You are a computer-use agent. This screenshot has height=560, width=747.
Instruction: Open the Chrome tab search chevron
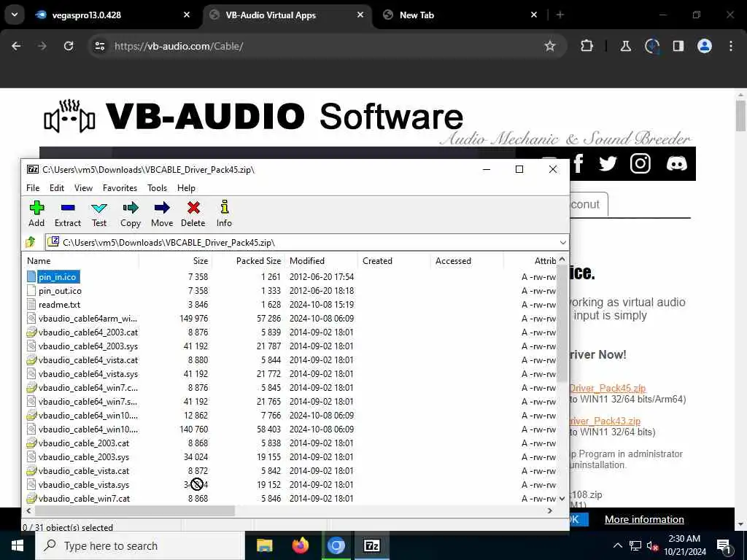[x=15, y=15]
